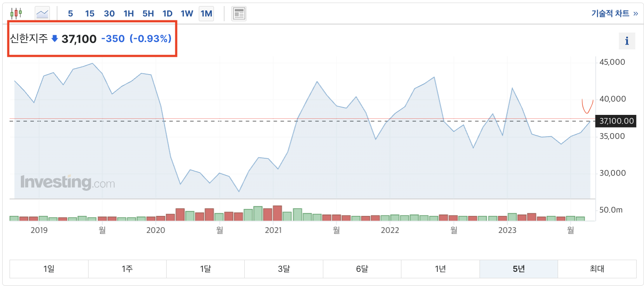
Task: Set interval to 5 minutes
Action: (x=70, y=13)
